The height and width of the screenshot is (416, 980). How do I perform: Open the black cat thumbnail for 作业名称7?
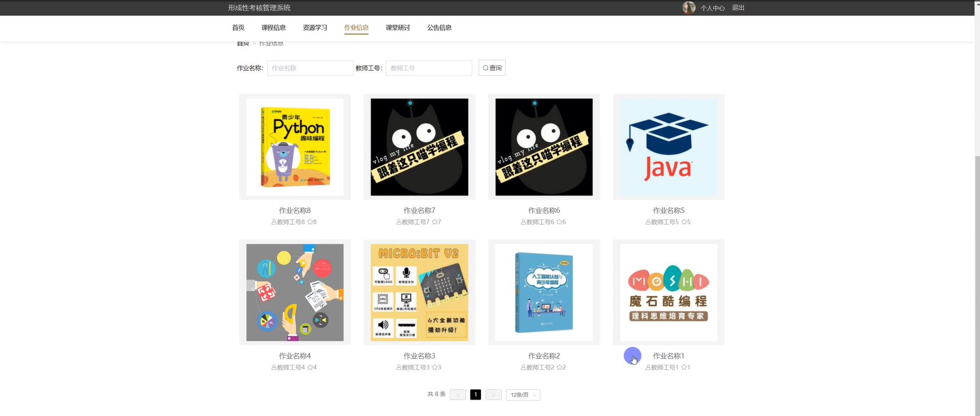pyautogui.click(x=419, y=147)
